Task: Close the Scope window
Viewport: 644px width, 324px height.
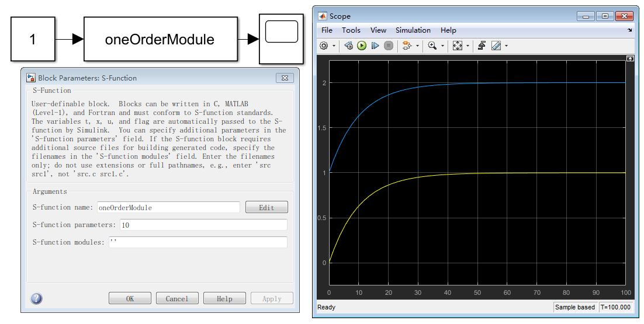Action: tap(624, 16)
